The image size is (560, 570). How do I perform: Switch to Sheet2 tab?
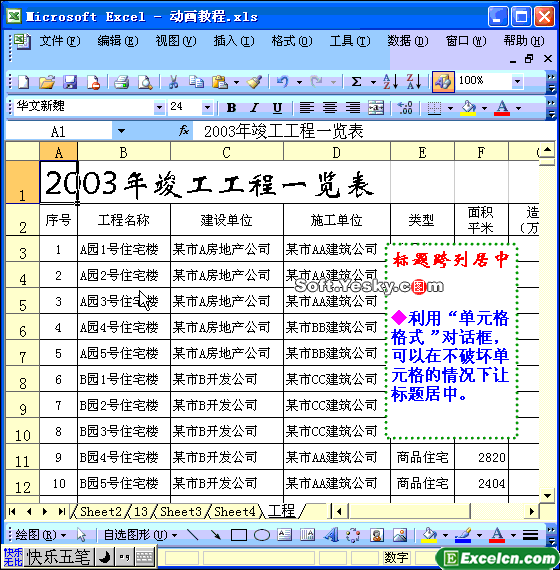click(x=101, y=512)
